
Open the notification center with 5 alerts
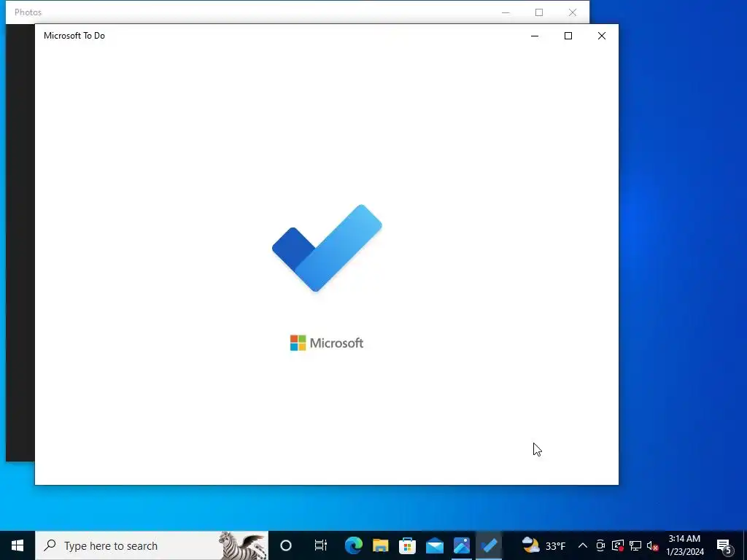click(724, 545)
